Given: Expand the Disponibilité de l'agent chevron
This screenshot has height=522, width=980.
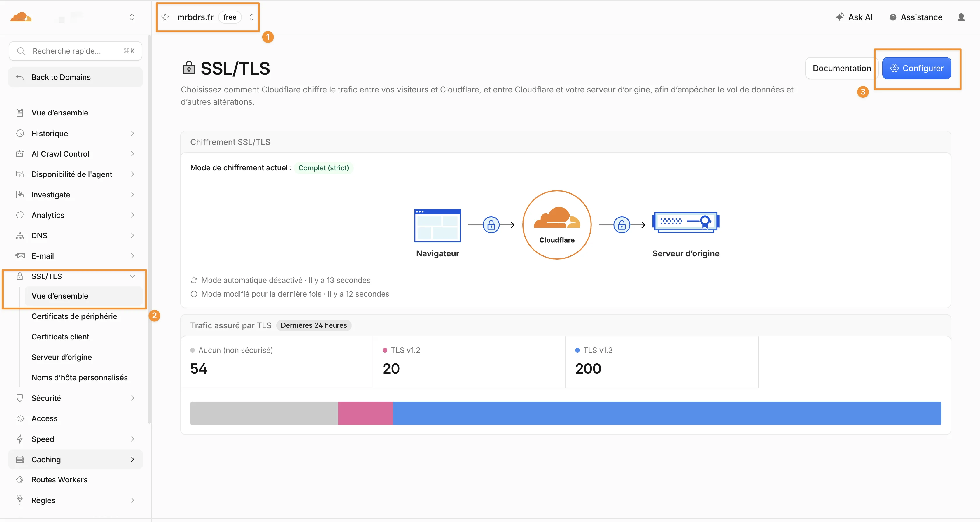Looking at the screenshot, I should tap(132, 174).
